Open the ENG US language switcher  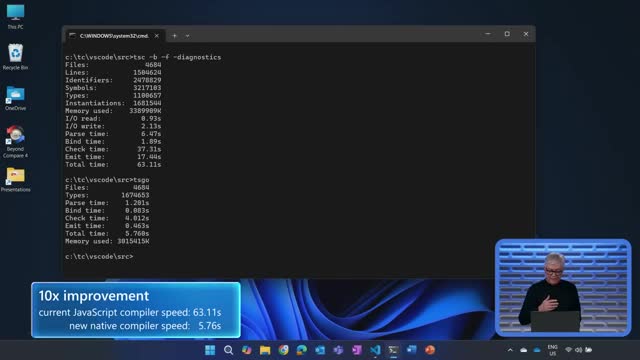click(x=552, y=350)
